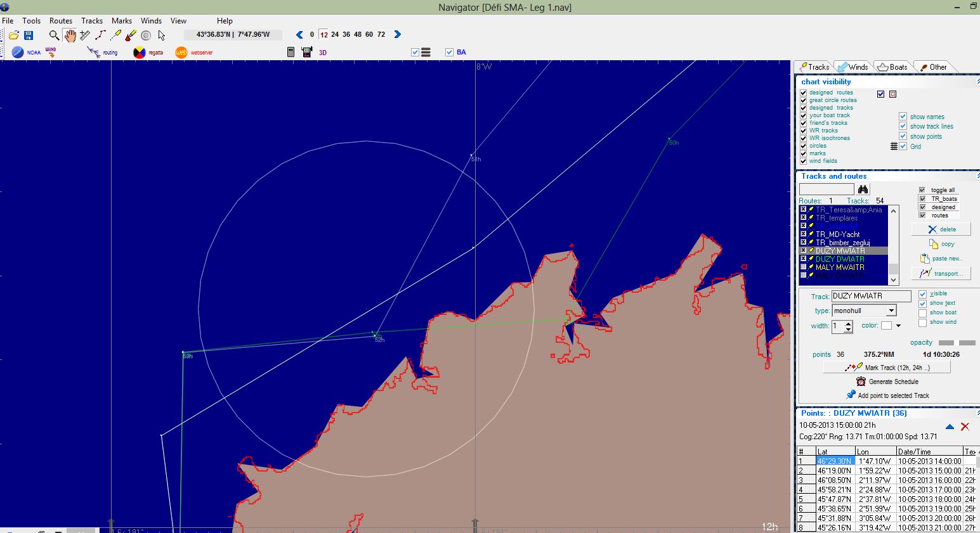Screen dimensions: 980x533
Task: Click the track color swatch
Action: point(886,326)
